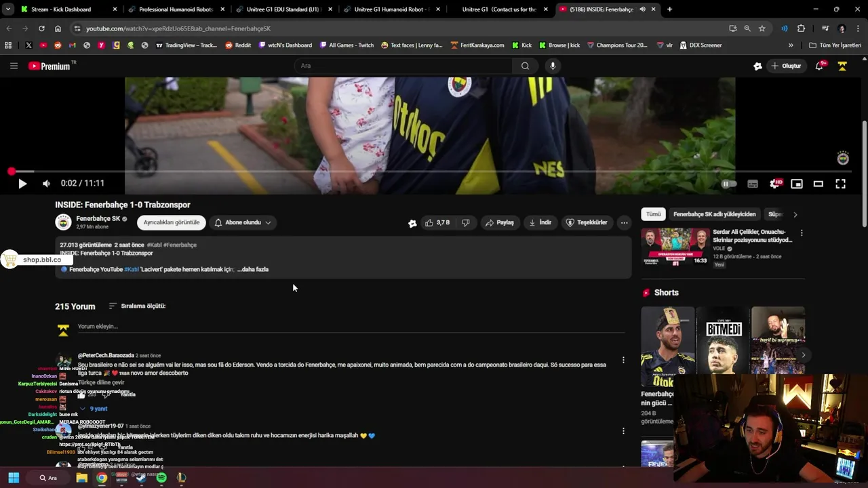Image resolution: width=868 pixels, height=488 pixels.
Task: Open options menu for yilmazyener19-07 comment
Action: coord(623,430)
